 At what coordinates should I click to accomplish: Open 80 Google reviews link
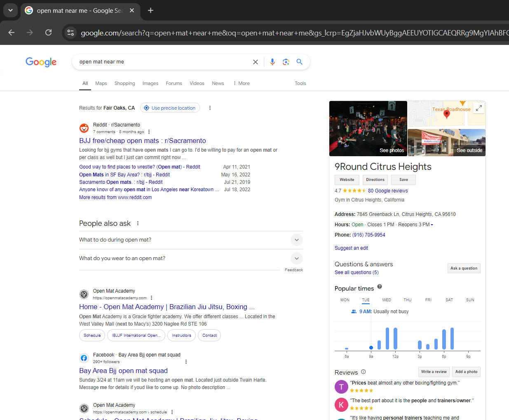[388, 191]
